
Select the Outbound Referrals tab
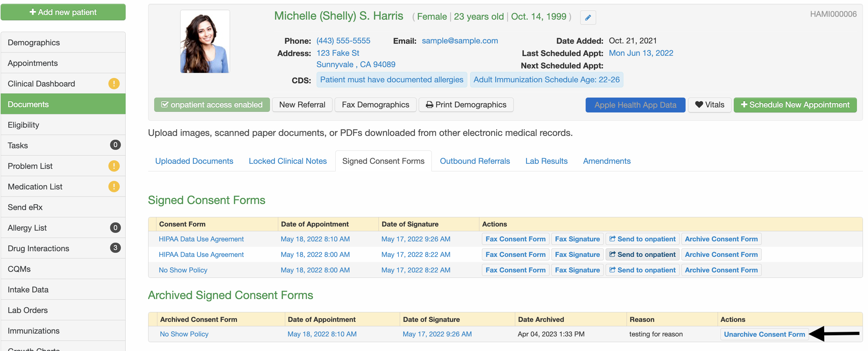coord(475,160)
